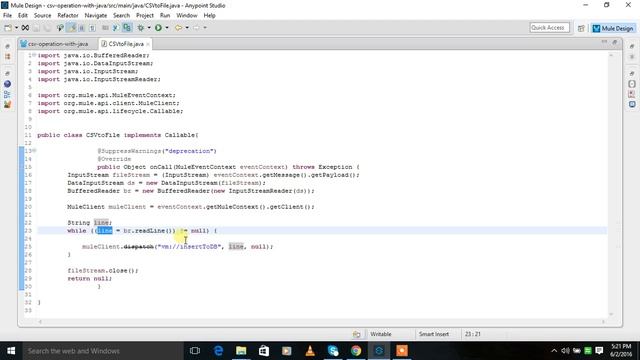Expand the Run configurations dropdown arrow
The height and width of the screenshot is (360, 640).
click(x=167, y=28)
